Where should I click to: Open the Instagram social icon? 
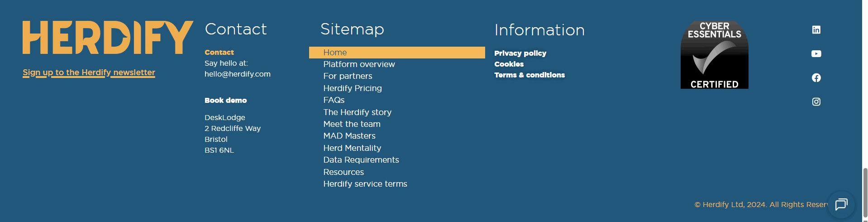(816, 102)
